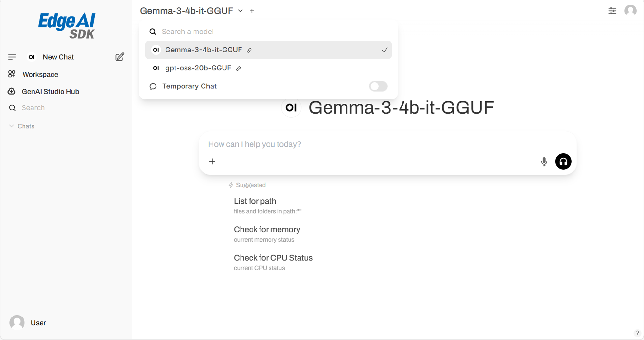The image size is (644, 340).
Task: Click the new chat edit pencil icon
Action: tap(119, 57)
